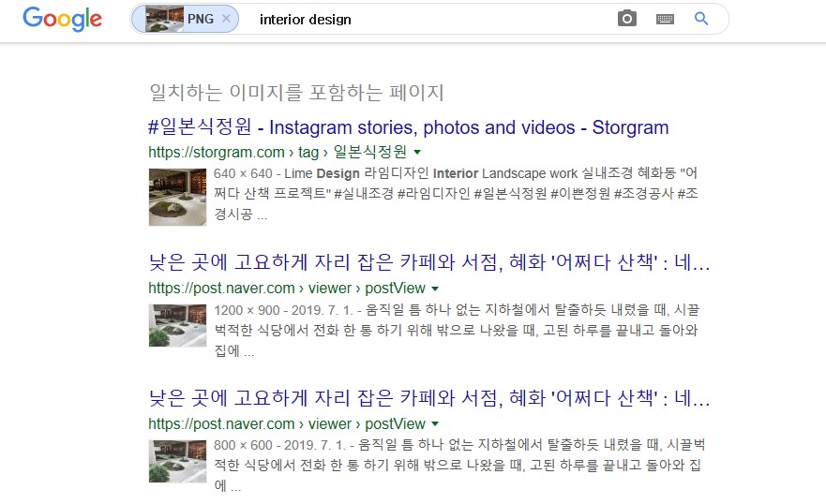Click the storgram.com URL breadcrumb

[x=278, y=152]
